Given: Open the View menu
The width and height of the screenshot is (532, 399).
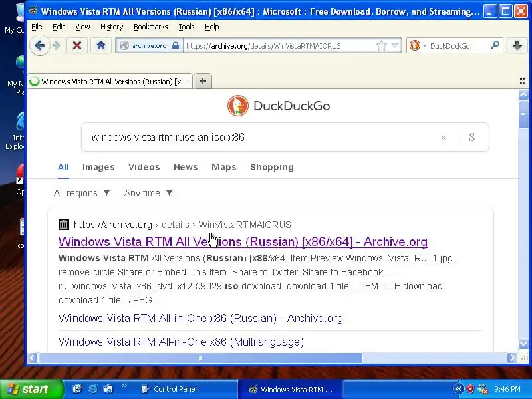Looking at the screenshot, I should pos(82,27).
